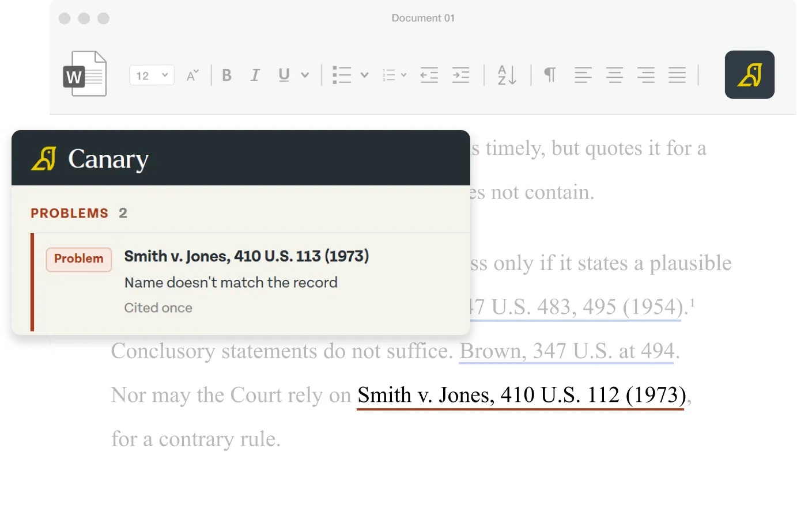Click the Brown, 347 U.S. at 494 citation

[x=566, y=351]
